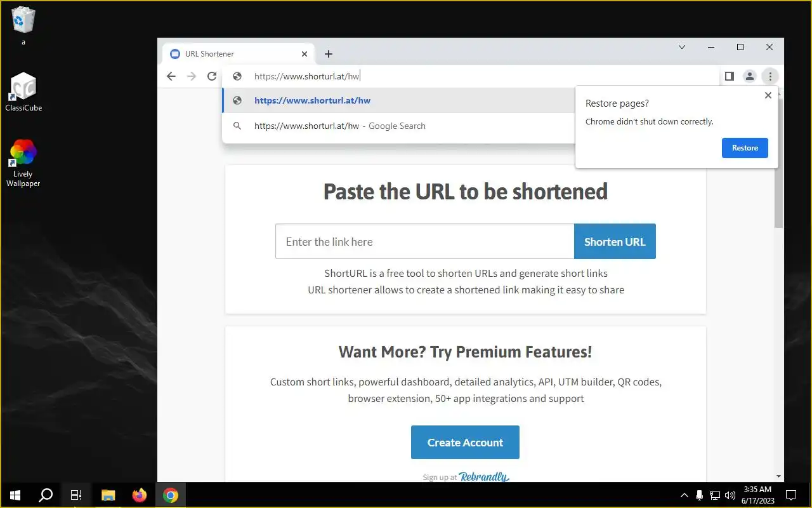Open Chrome's three-dot menu
The image size is (812, 508).
[x=770, y=76]
